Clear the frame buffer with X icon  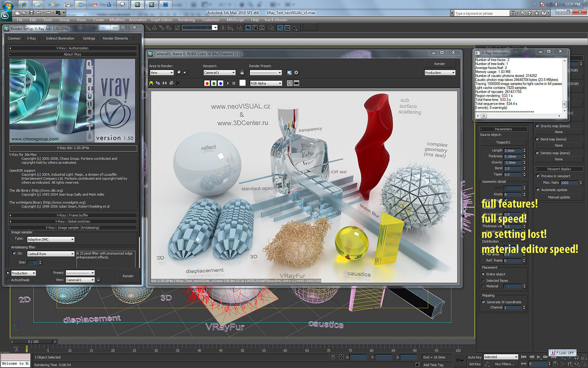coord(178,83)
